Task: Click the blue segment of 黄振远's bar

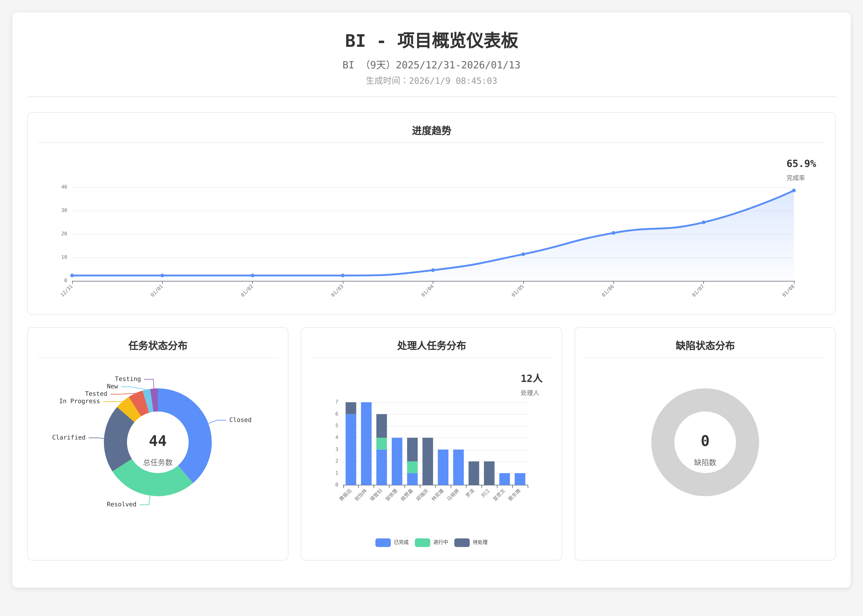Action: click(351, 449)
